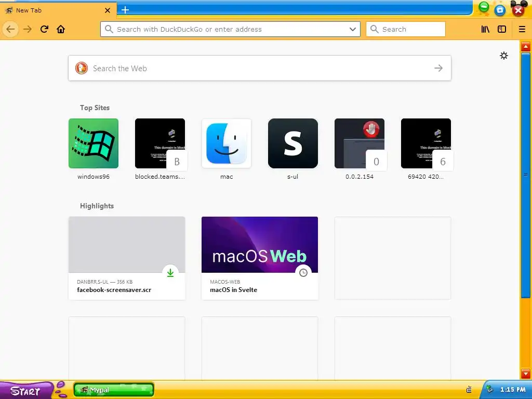Open new tab settings gear
This screenshot has height=399, width=532.
504,56
